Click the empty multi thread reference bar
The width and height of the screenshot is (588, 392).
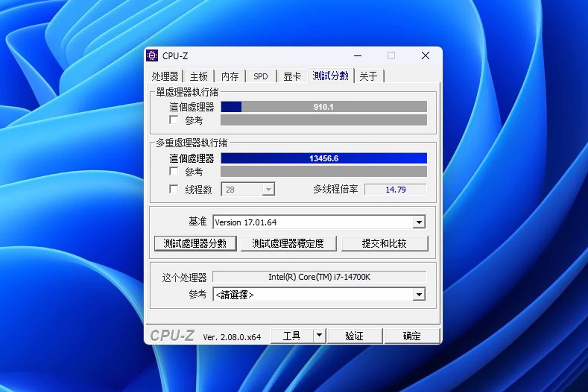click(x=324, y=171)
